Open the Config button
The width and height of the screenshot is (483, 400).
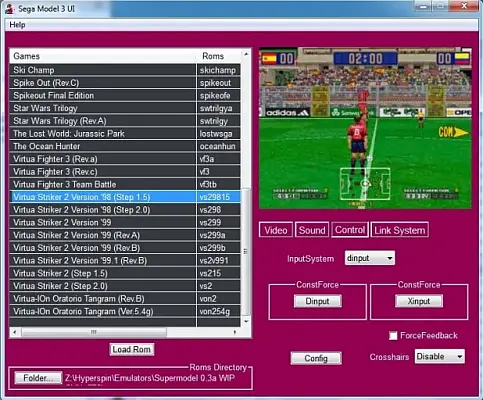click(316, 358)
